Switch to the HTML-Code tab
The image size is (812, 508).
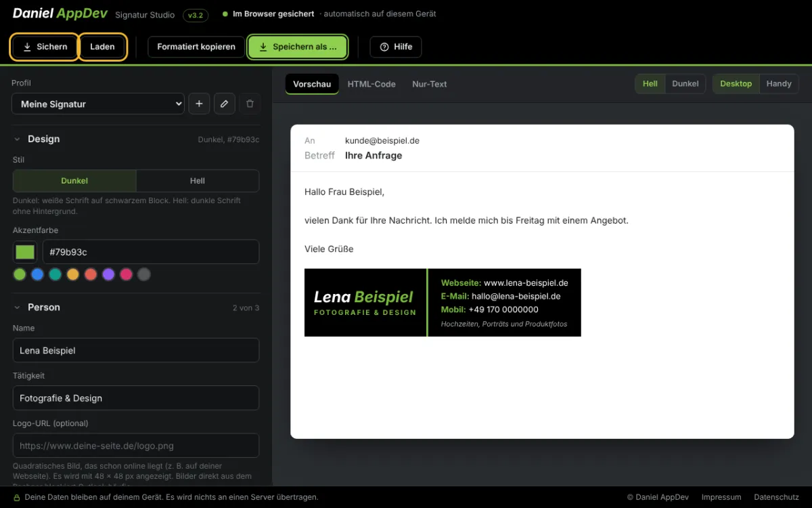(x=371, y=84)
